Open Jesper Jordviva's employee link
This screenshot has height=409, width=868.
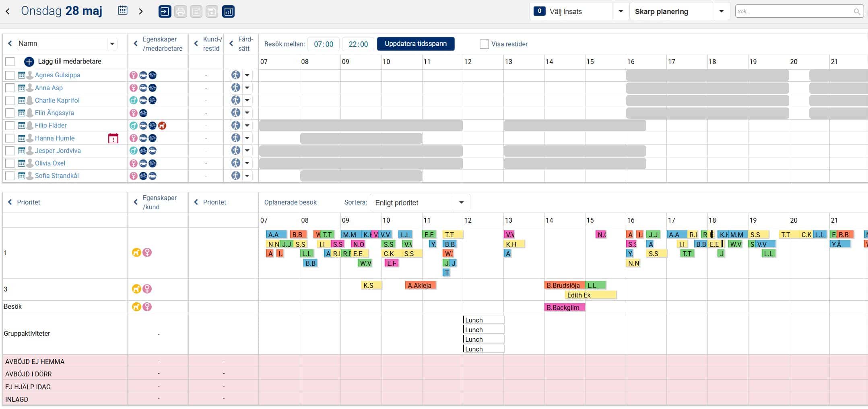click(x=58, y=151)
